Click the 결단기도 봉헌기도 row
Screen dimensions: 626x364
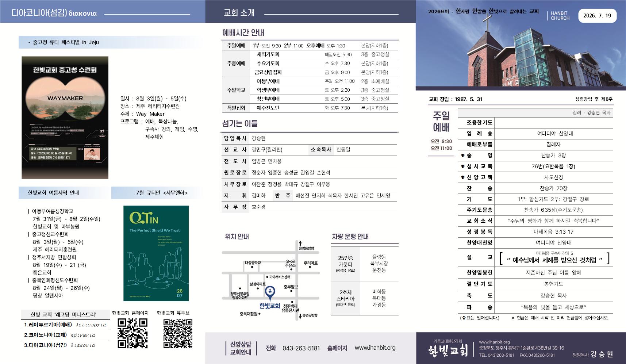pos(535,284)
